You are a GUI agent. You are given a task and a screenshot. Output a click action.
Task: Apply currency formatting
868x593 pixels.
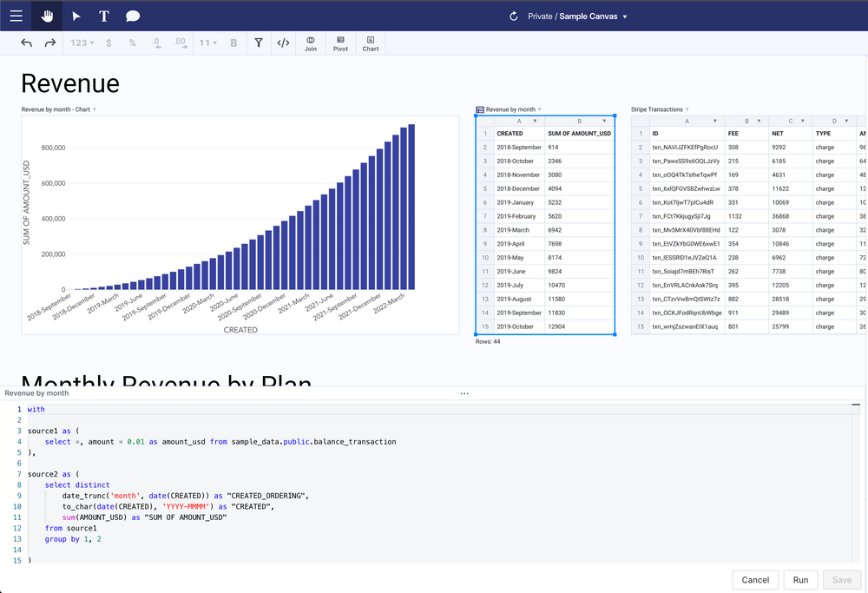coord(108,43)
